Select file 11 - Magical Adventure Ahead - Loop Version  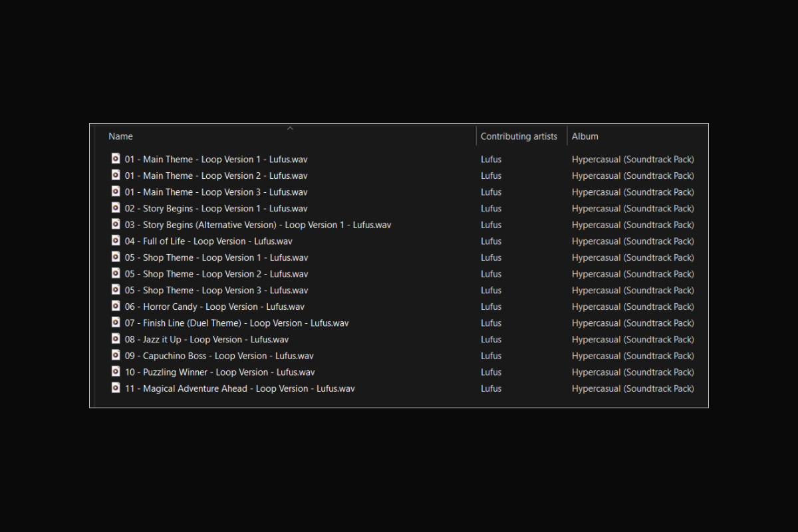(x=240, y=389)
